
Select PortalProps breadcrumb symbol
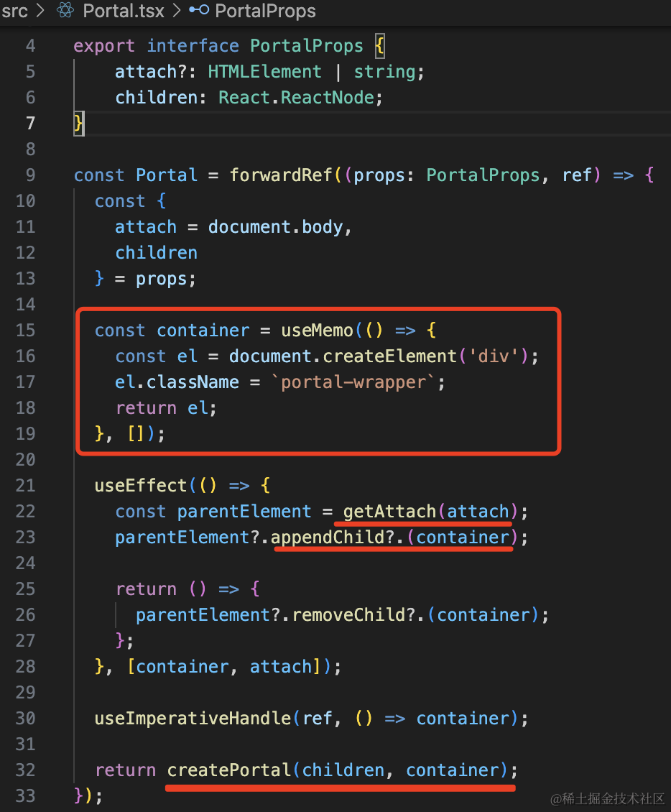pos(265,10)
